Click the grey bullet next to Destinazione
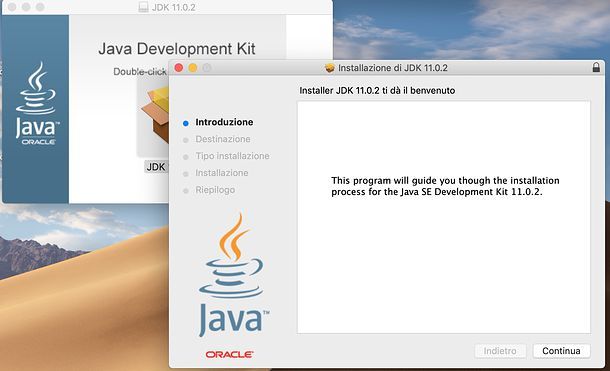 click(x=186, y=140)
